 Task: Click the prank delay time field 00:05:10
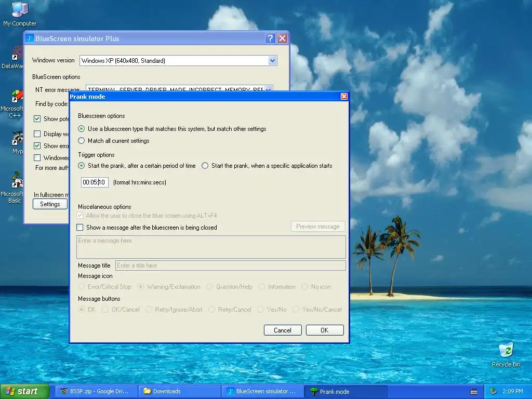pos(95,182)
